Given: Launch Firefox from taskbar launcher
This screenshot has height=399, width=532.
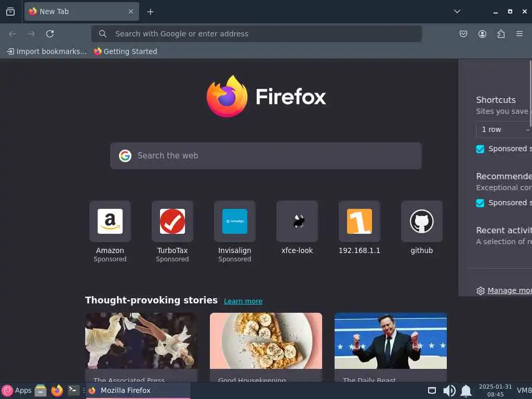Looking at the screenshot, I should 57,391.
